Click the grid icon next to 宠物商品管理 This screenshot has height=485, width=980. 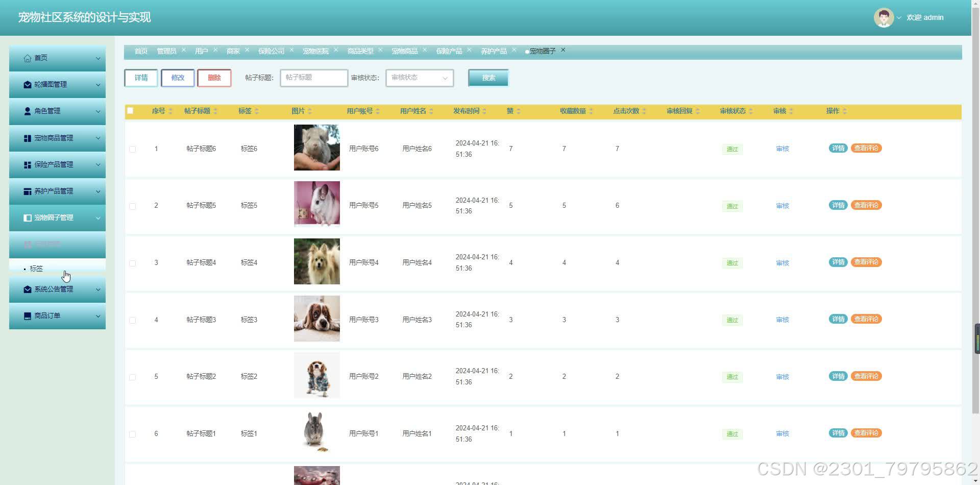tap(28, 138)
